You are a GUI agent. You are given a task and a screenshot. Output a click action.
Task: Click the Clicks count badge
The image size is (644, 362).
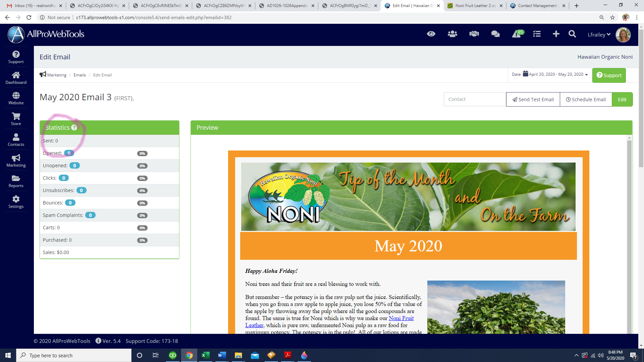point(64,178)
